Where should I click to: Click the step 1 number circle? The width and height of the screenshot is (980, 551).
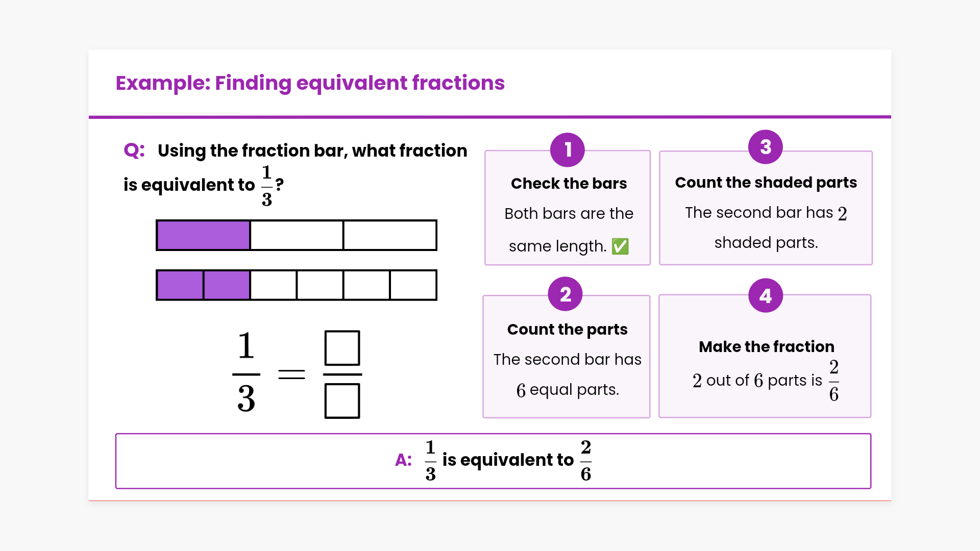[x=567, y=150]
